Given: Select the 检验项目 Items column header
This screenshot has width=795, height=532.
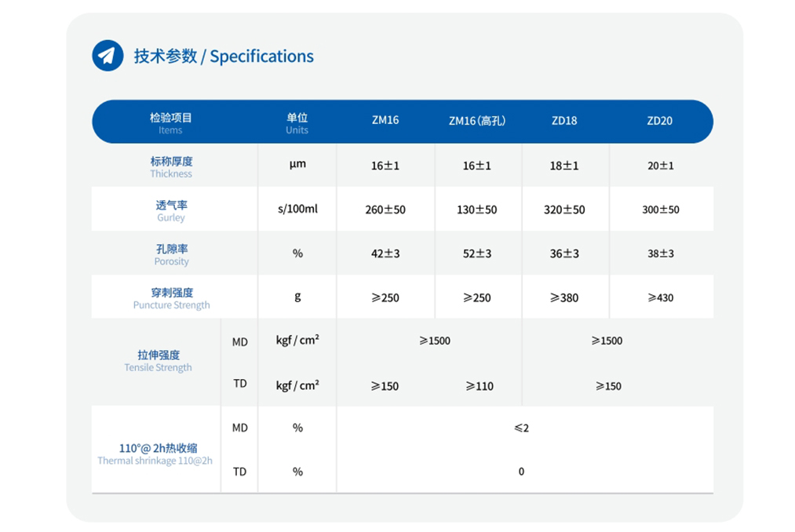Looking at the screenshot, I should [171, 122].
